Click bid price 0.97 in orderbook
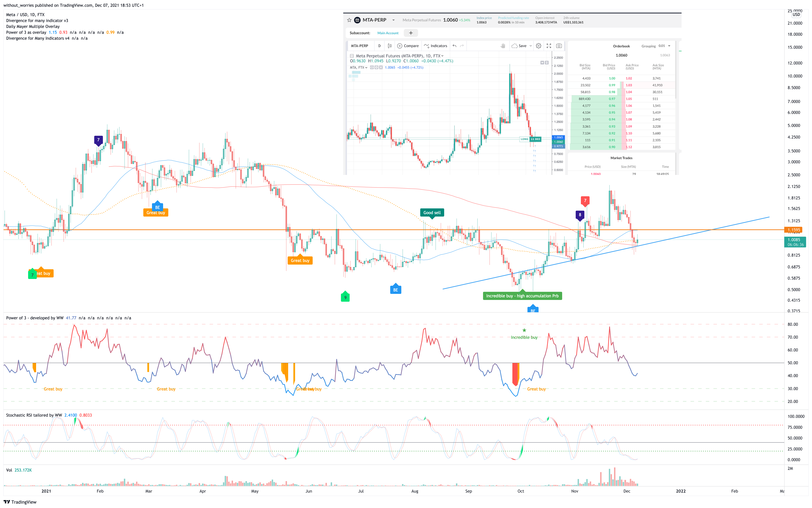The width and height of the screenshot is (812, 508). (612, 99)
